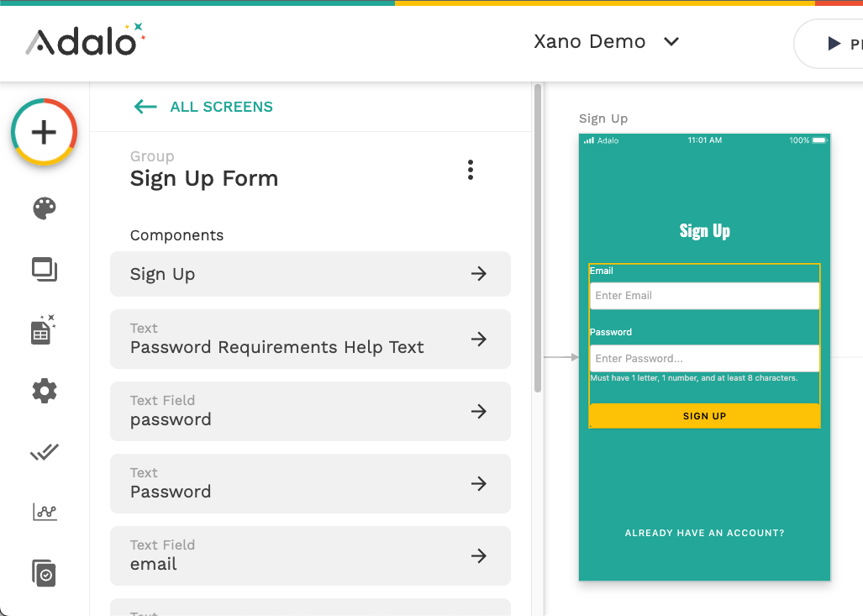The image size is (863, 616).
Task: Go back to All Screens
Action: (203, 107)
